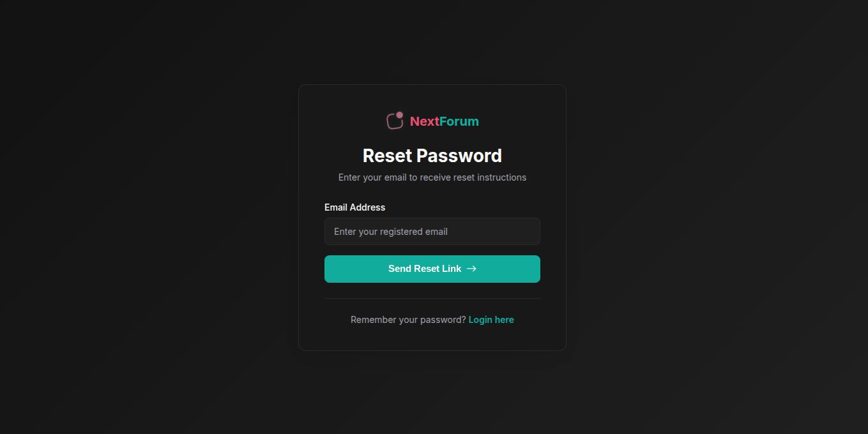This screenshot has height=434, width=868.
Task: Click the pink "Next" brand text
Action: (x=424, y=121)
